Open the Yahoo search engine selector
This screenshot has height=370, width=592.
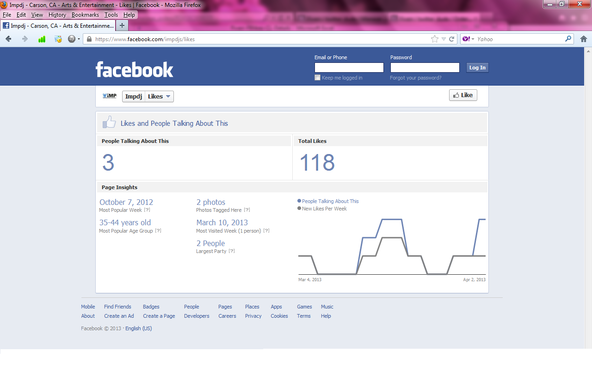click(x=468, y=39)
